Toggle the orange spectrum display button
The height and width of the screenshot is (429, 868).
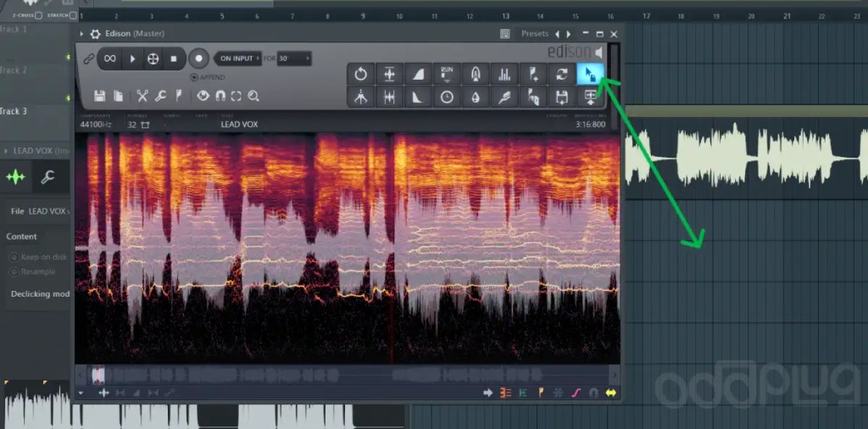pyautogui.click(x=505, y=393)
